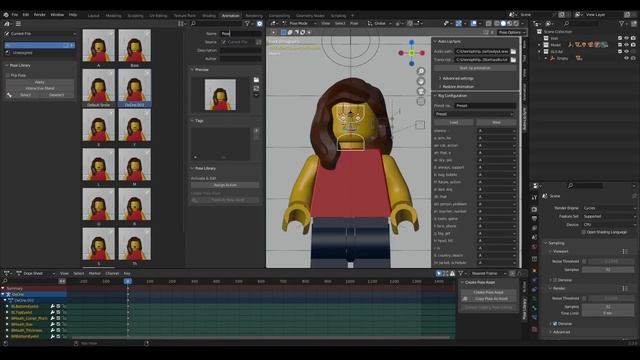Click the Rig Configuration Save button
This screenshot has height=360, width=640.
496,122
